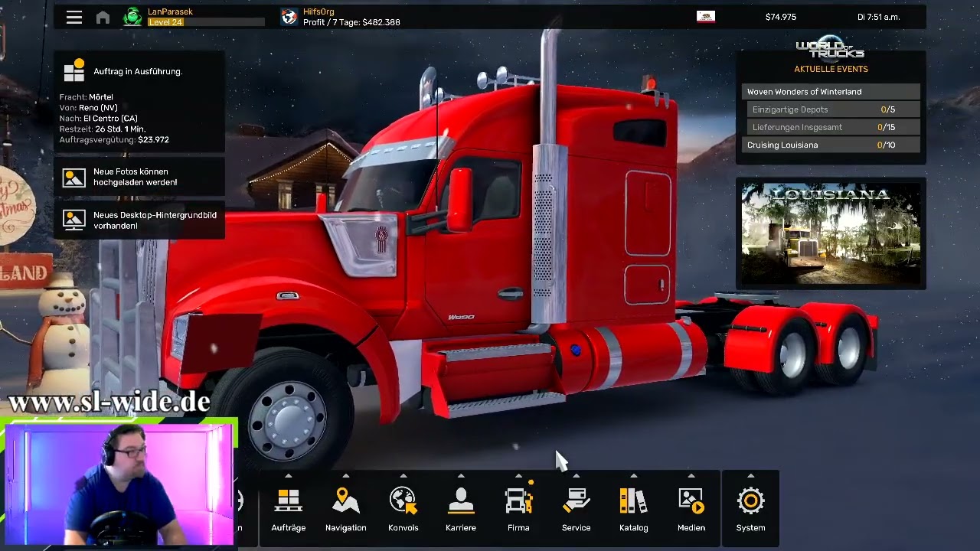Open the Karriere person icon

click(x=461, y=501)
